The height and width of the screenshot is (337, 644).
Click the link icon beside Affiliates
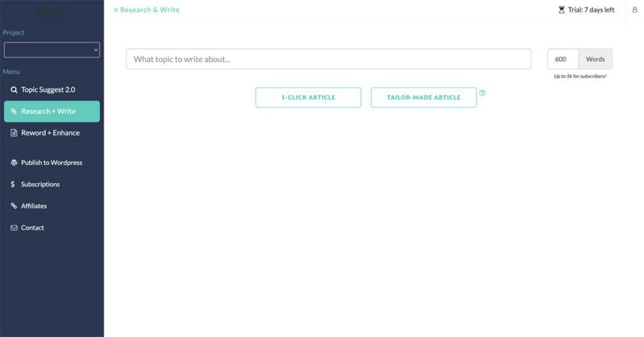14,206
